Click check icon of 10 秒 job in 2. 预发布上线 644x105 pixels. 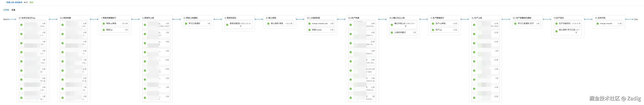pos(145,61)
